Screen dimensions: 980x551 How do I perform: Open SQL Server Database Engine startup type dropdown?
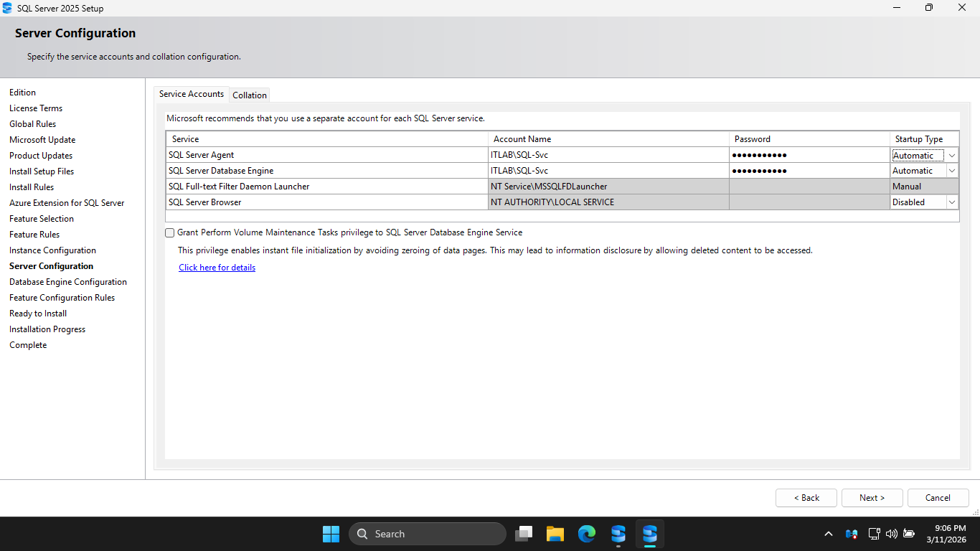[x=952, y=171]
